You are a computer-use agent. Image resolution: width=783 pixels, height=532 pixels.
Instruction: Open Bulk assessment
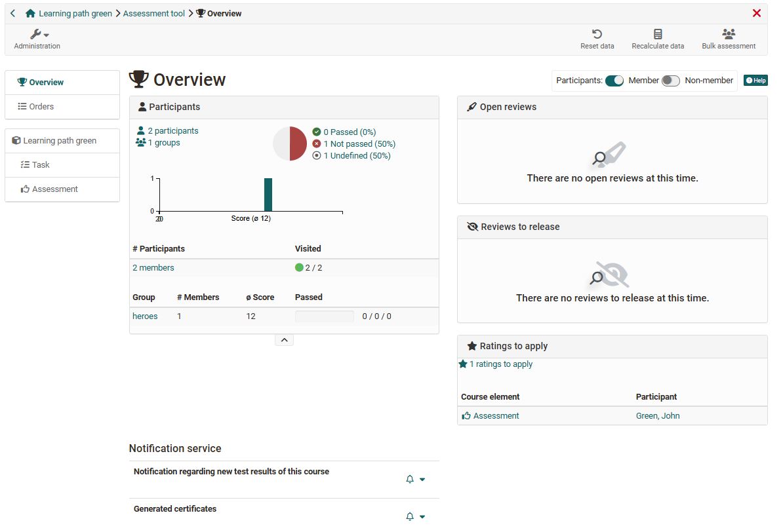[728, 38]
